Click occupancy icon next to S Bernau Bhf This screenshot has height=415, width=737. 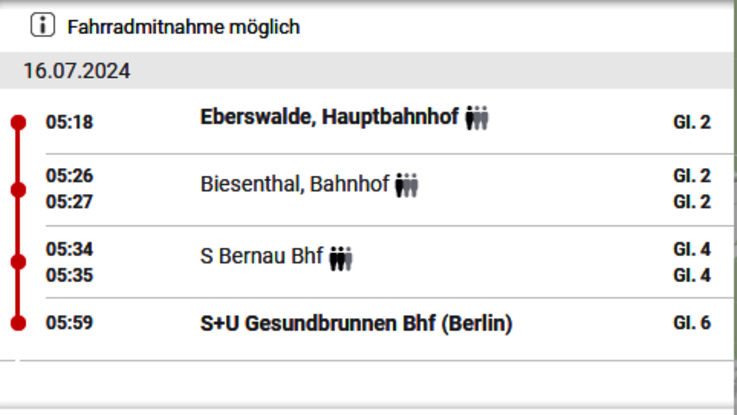pos(341,258)
